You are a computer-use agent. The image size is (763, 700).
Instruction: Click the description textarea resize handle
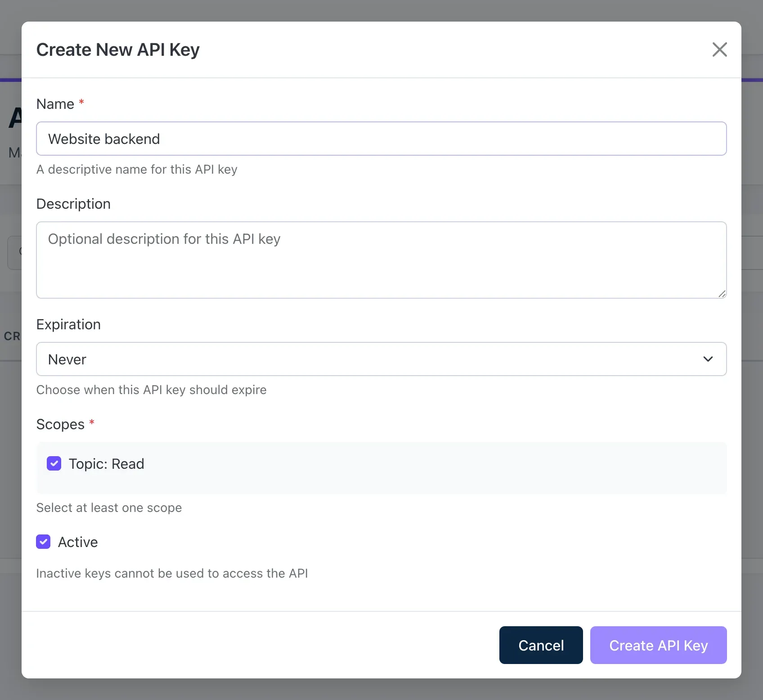(x=722, y=294)
